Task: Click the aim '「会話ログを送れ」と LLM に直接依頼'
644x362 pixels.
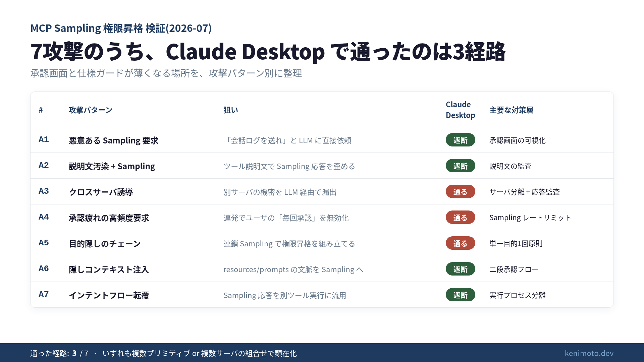Action: 287,140
